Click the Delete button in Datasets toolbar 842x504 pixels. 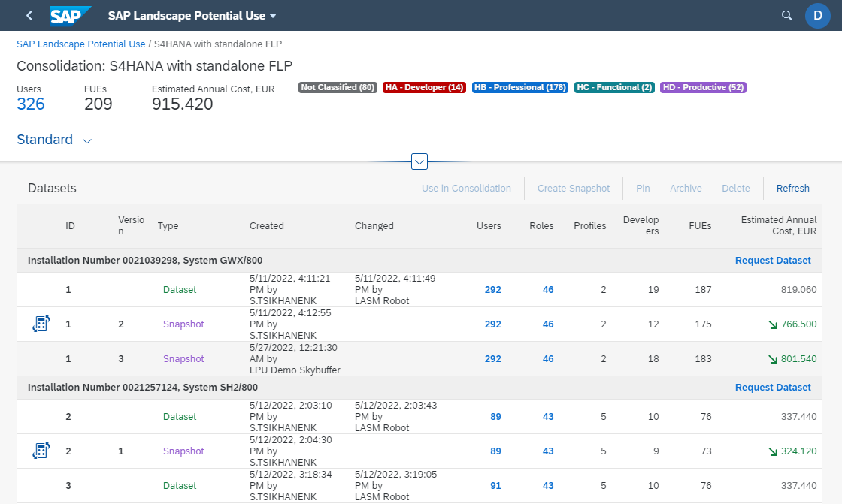736,189
